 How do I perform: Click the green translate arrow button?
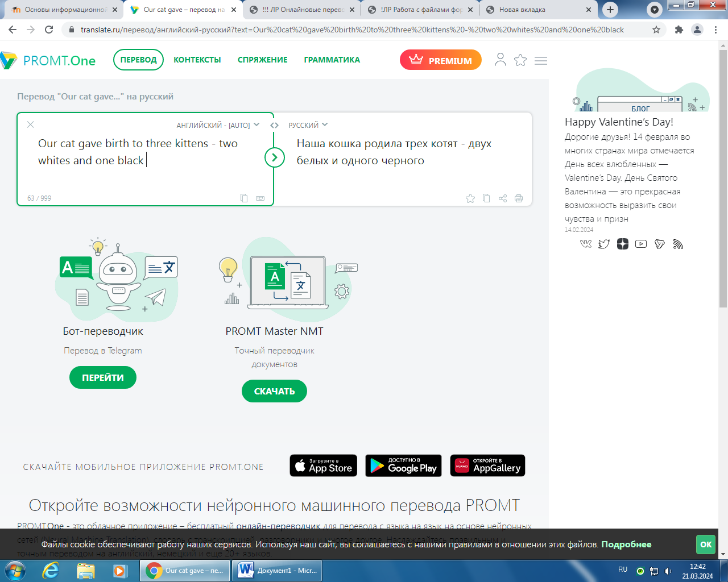pyautogui.click(x=275, y=157)
